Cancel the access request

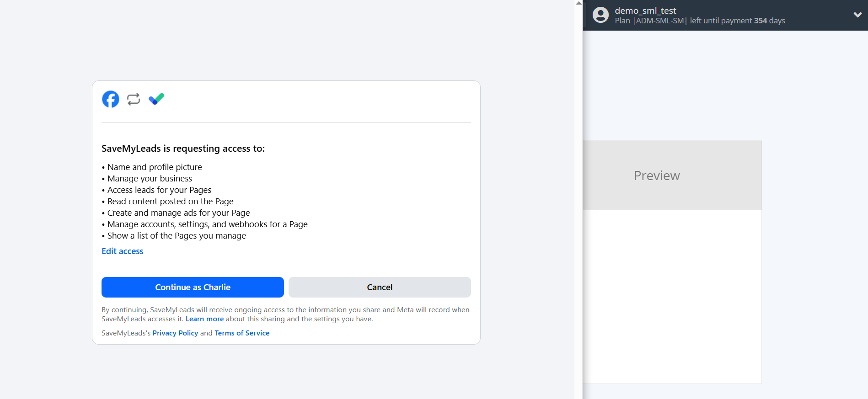[x=380, y=287]
